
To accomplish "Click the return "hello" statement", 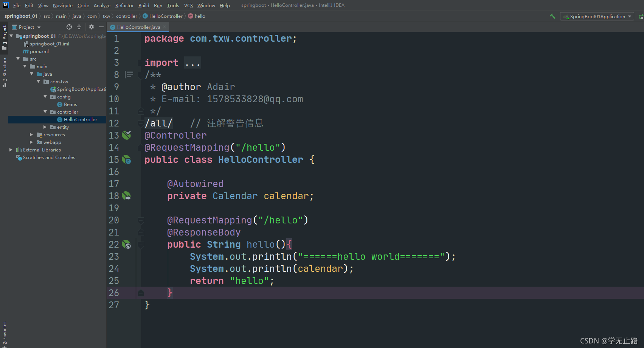I will coord(232,281).
